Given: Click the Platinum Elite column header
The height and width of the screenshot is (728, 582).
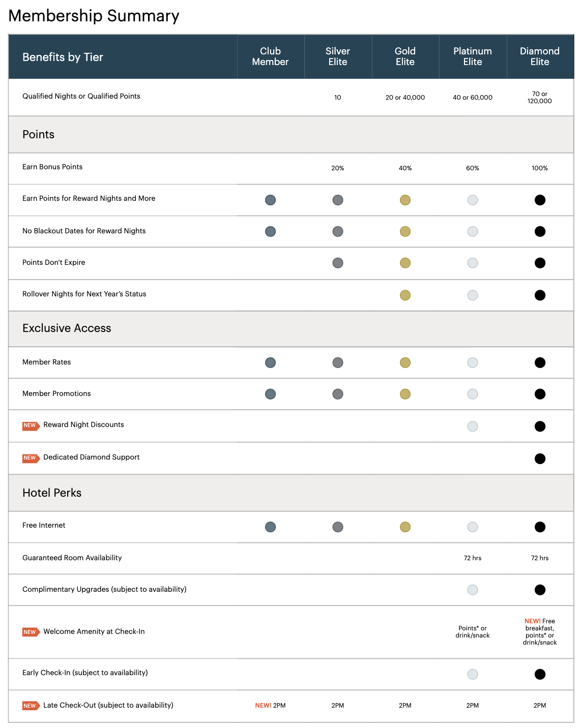Looking at the screenshot, I should (473, 56).
